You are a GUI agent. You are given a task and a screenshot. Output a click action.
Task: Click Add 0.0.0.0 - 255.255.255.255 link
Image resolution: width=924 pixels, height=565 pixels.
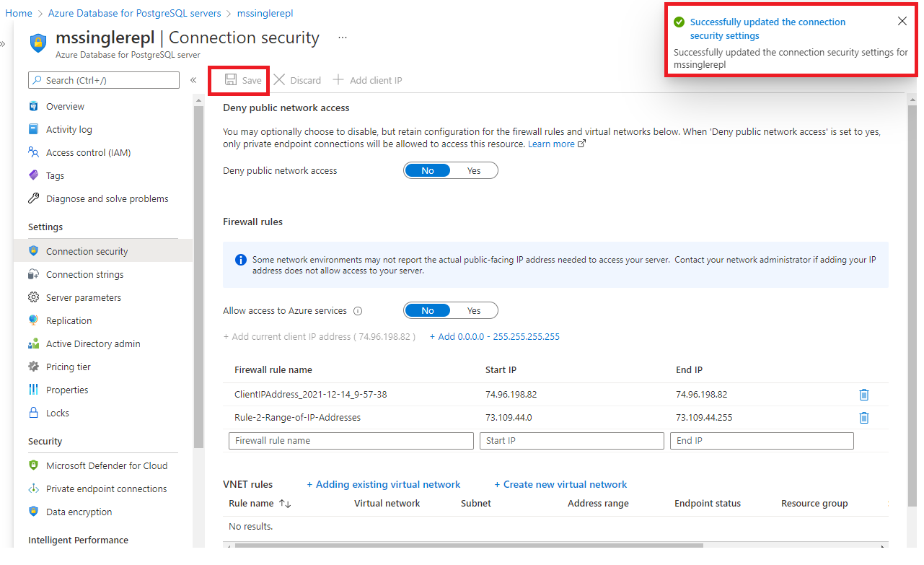(x=495, y=336)
